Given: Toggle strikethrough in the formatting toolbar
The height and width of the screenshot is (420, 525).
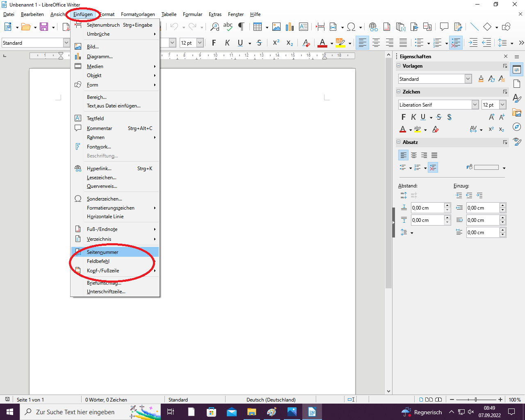Looking at the screenshot, I should point(259,43).
